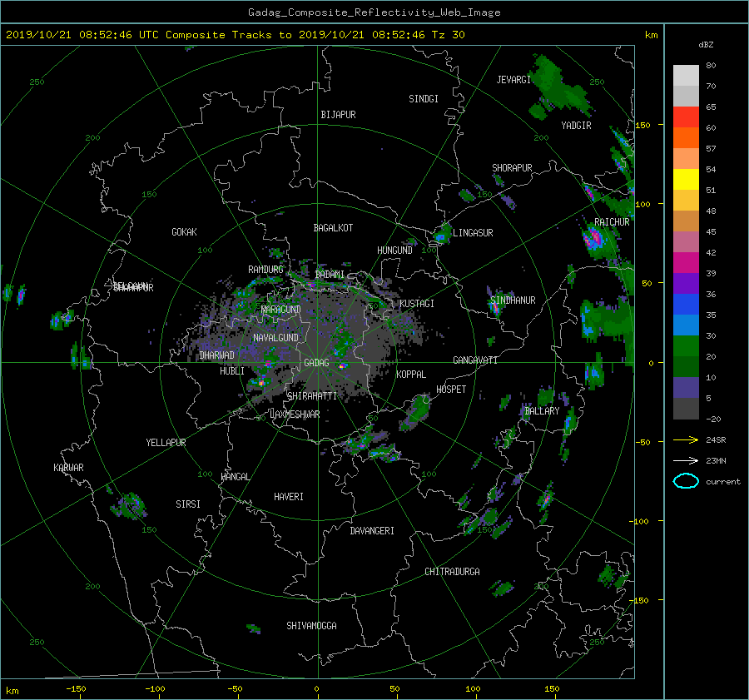This screenshot has height=700, width=749.
Task: Click the BIJAPUR city label
Action: (x=338, y=115)
